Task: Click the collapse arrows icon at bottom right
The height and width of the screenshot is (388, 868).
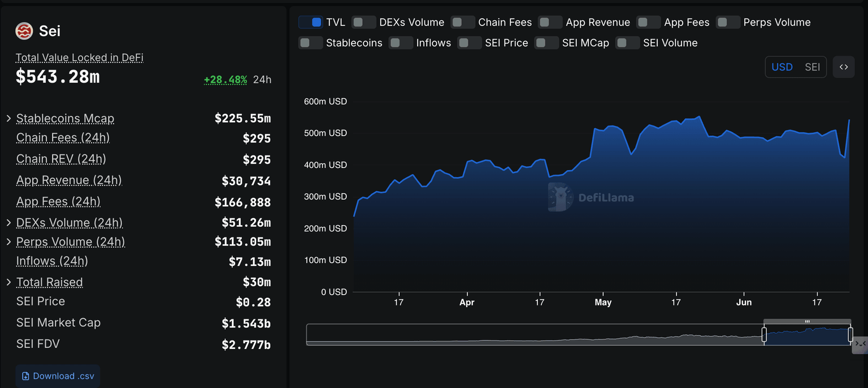Action: coord(860,344)
